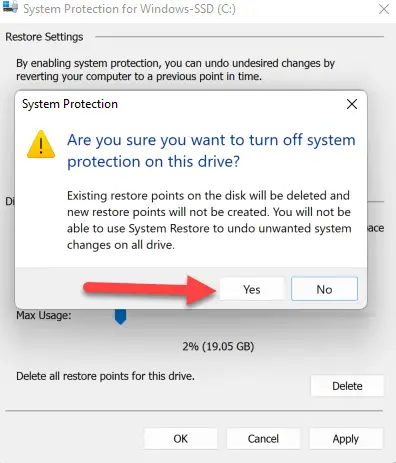Viewport: 396px width, 463px height.
Task: Confirm by clicking the Yes button
Action: tap(252, 289)
